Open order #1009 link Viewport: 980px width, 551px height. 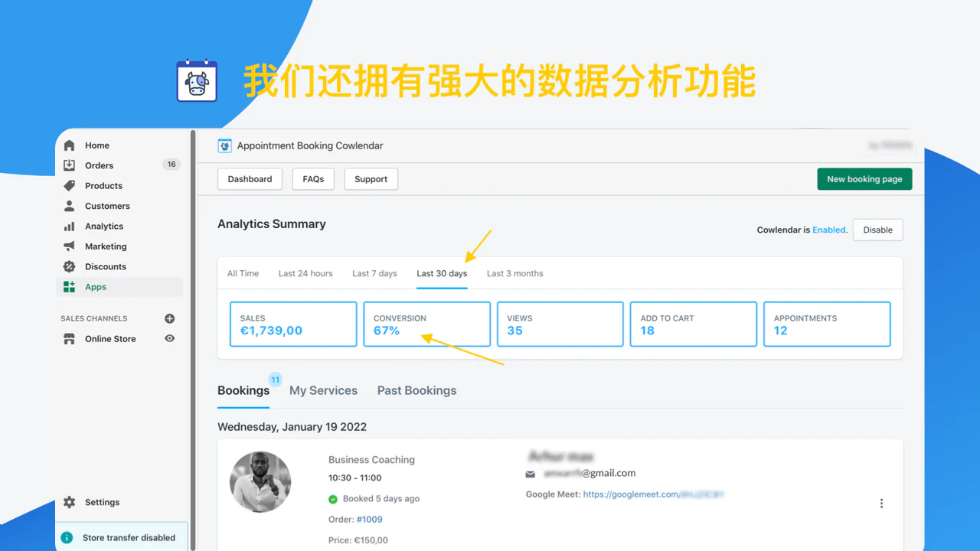coord(369,520)
